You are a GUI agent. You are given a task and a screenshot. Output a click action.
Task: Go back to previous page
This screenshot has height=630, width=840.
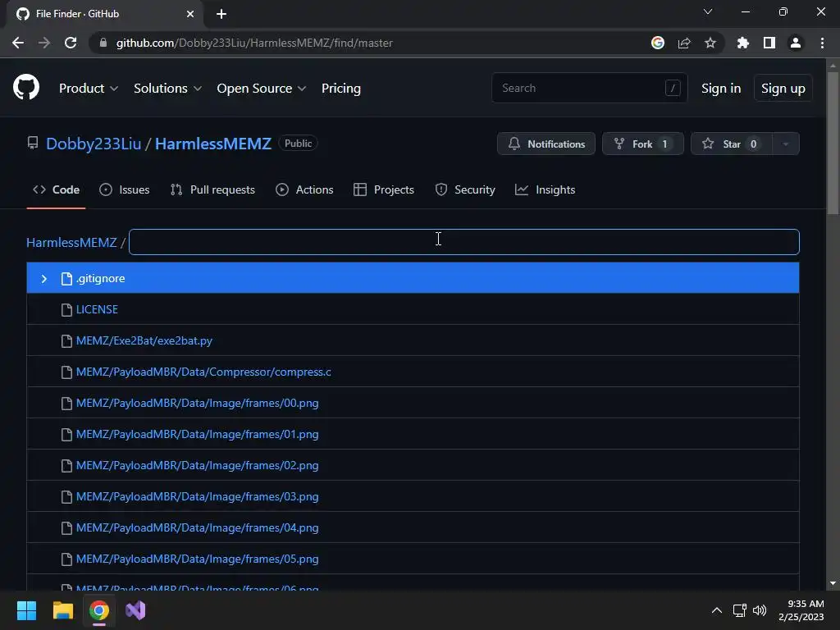point(18,43)
